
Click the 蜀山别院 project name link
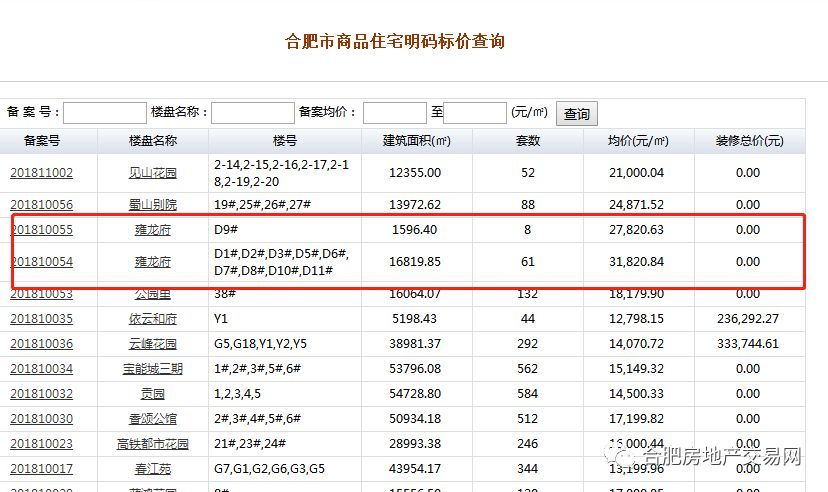click(x=153, y=205)
